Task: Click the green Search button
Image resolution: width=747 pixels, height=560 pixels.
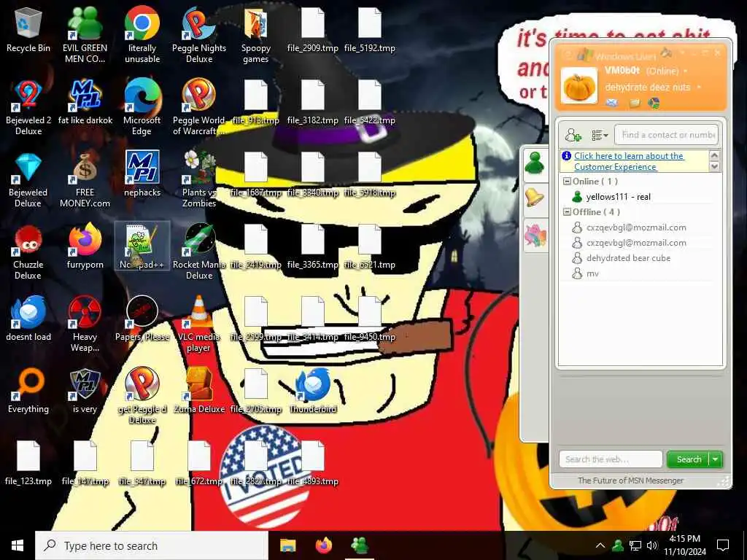Action: [689, 459]
